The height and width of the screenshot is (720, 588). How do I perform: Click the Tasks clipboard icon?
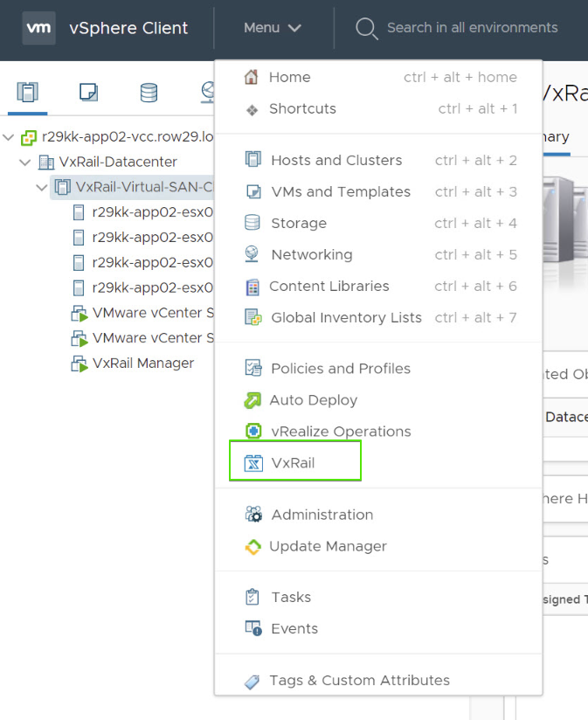tap(252, 597)
